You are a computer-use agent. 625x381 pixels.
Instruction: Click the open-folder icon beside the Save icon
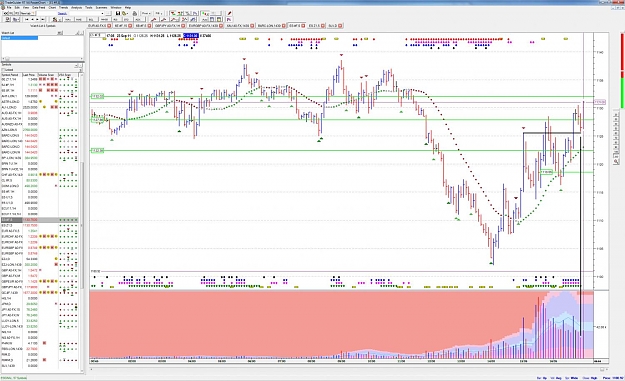[x=124, y=13]
